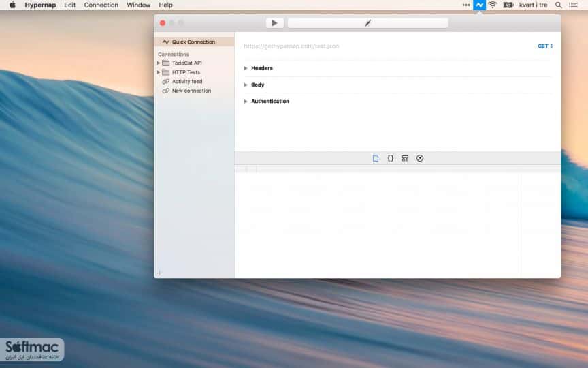Viewport: 588px width, 368px height.
Task: Open the Apple menu
Action: pos(12,5)
